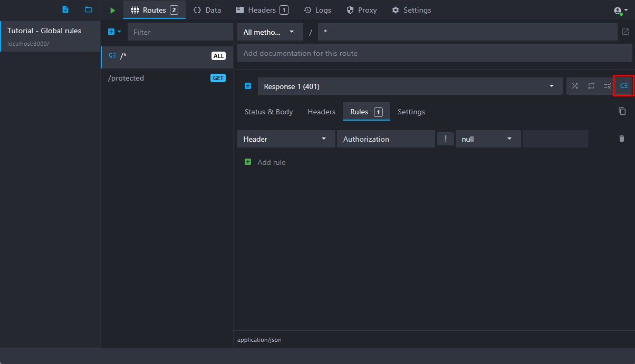Duplicate the response using the copy icon
This screenshot has width=635, height=364.
click(x=622, y=111)
